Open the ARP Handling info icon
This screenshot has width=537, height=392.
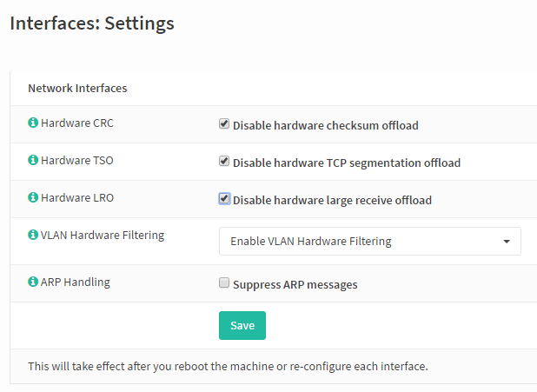pyautogui.click(x=33, y=282)
